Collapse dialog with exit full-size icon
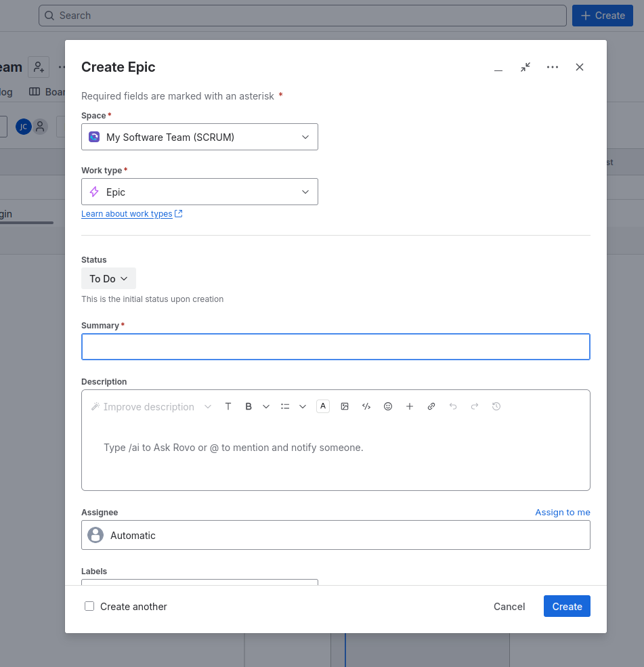 (x=525, y=67)
